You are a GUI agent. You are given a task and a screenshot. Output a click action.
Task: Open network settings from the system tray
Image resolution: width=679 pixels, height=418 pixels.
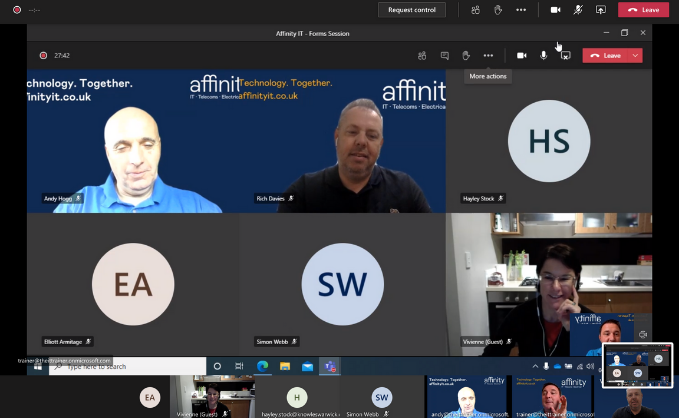579,366
